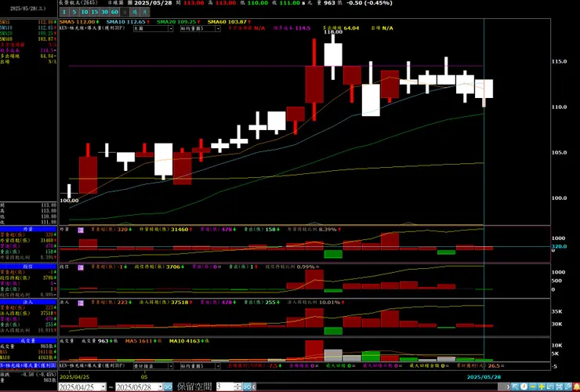Click the chart-type icon beside 日線圖
The height and width of the screenshot is (392, 580).
tap(130, 3)
